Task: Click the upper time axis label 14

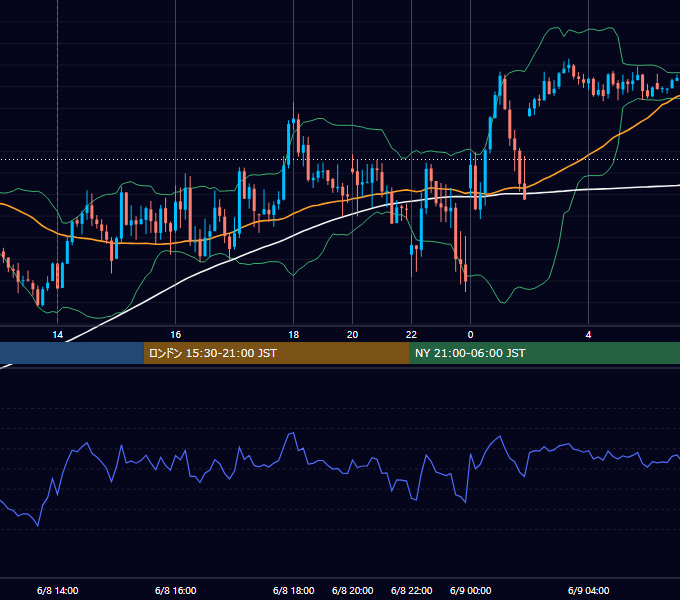Action: coord(58,335)
